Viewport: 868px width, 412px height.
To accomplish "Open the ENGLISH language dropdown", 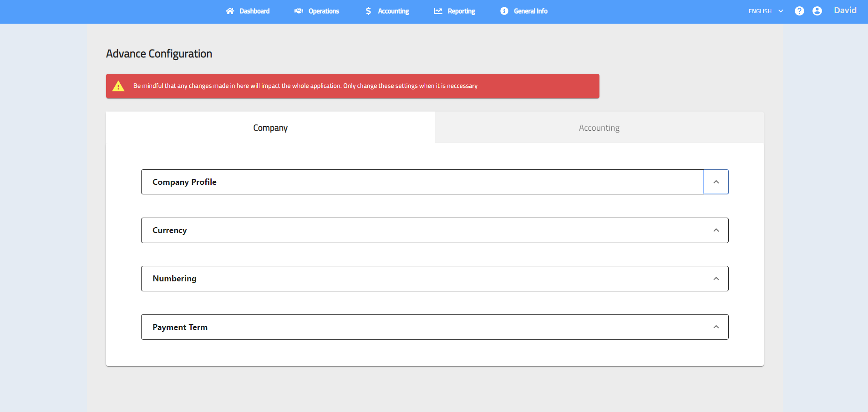I will pos(766,11).
